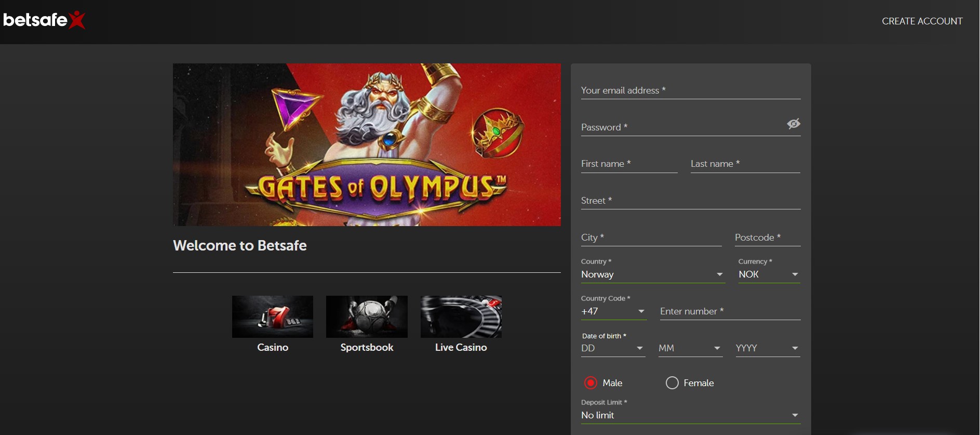This screenshot has height=435, width=980.
Task: Open the Casino link label
Action: pyautogui.click(x=273, y=347)
